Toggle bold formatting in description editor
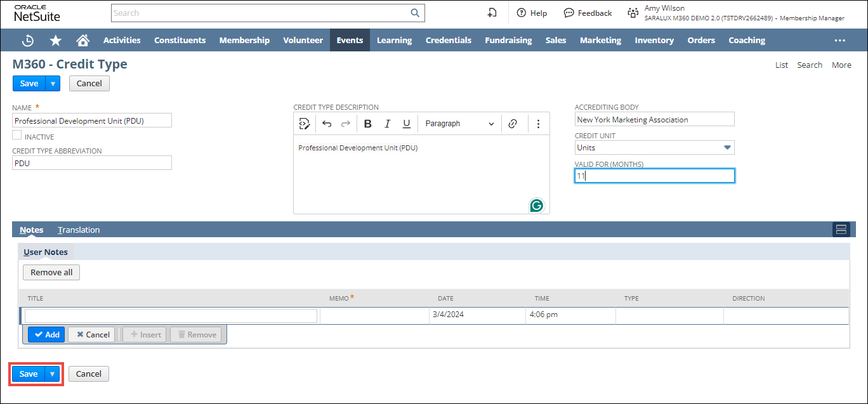The image size is (868, 404). click(x=367, y=124)
